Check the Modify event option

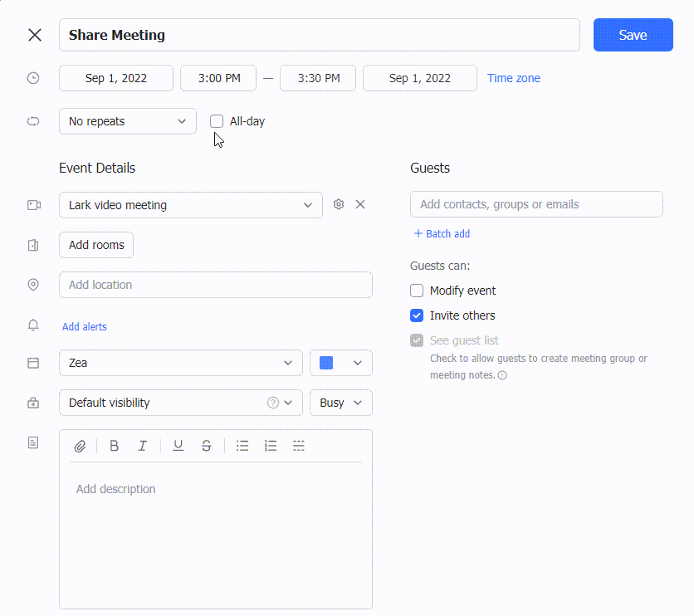point(417,291)
